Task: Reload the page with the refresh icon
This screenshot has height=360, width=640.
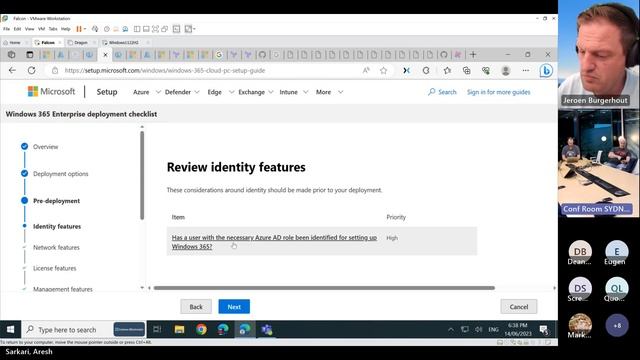Action: (x=31, y=70)
